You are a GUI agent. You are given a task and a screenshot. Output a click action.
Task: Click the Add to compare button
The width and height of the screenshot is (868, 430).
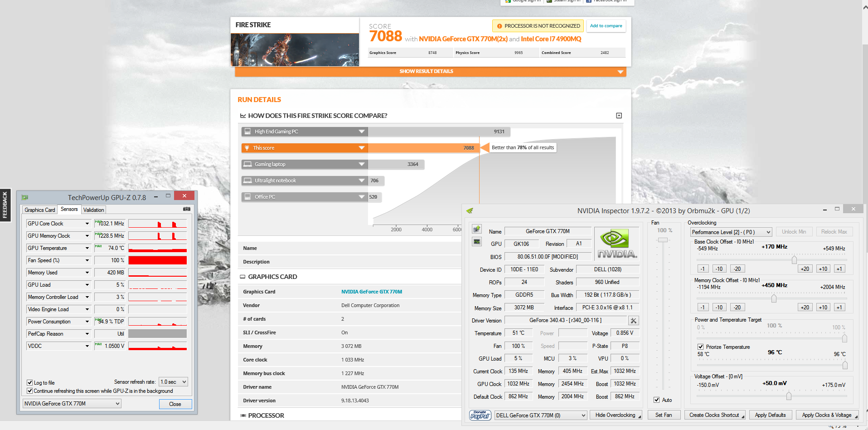click(606, 26)
